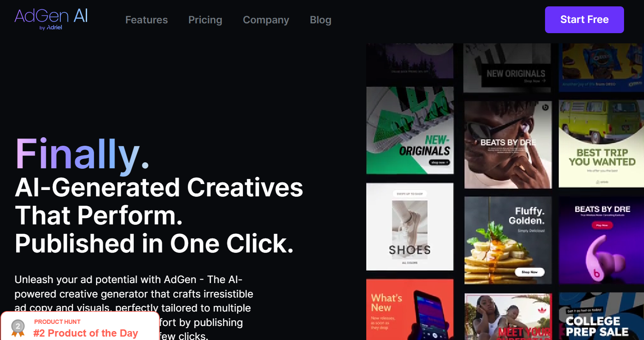Screen dimensions: 644x340
Task: Open the purple Beats by Dre earbud ad
Action: (x=601, y=240)
